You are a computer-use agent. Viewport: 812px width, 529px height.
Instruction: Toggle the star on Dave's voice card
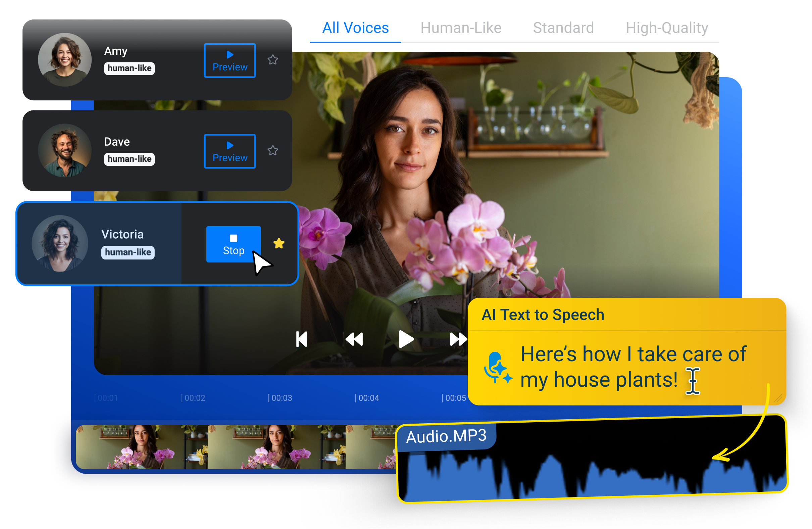pyautogui.click(x=272, y=150)
